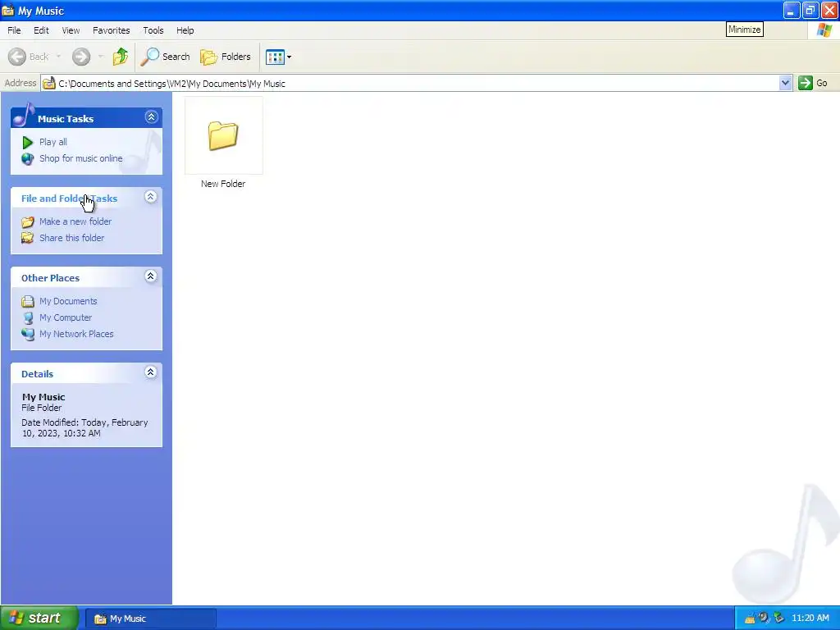Collapse the Music Tasks panel
840x630 pixels.
[x=152, y=116]
